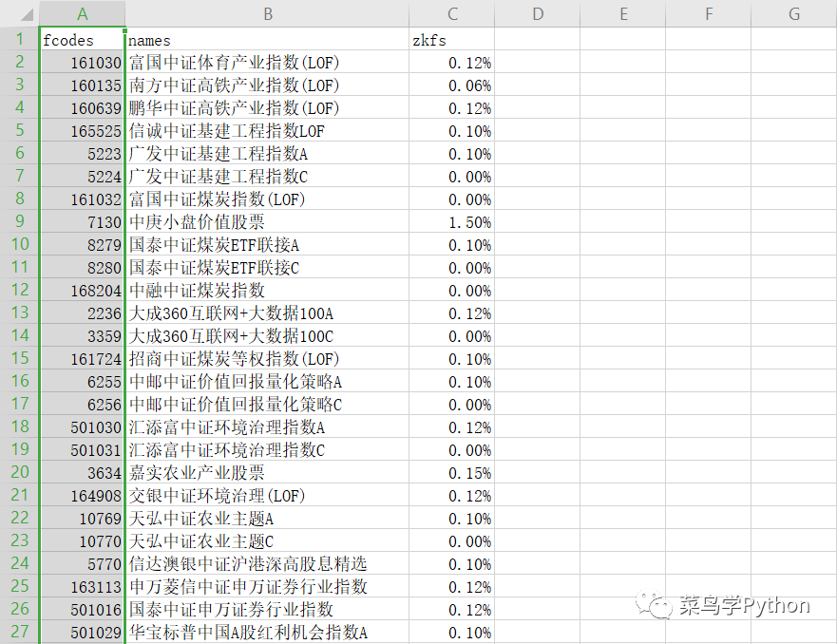Select cell with code 165525

tap(83, 131)
